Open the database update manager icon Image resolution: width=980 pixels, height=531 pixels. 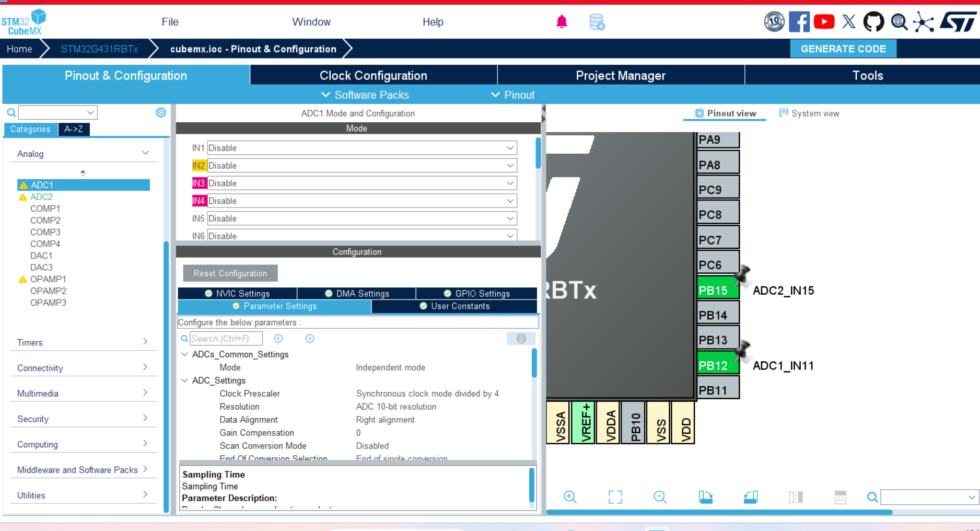coord(597,22)
